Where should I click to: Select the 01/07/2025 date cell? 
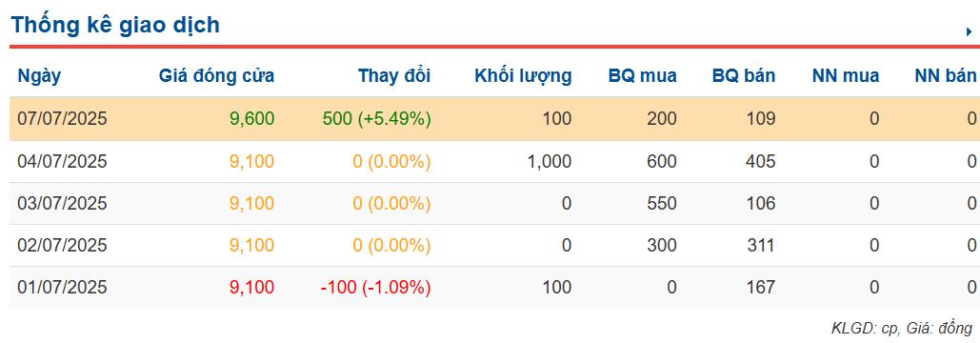click(63, 287)
